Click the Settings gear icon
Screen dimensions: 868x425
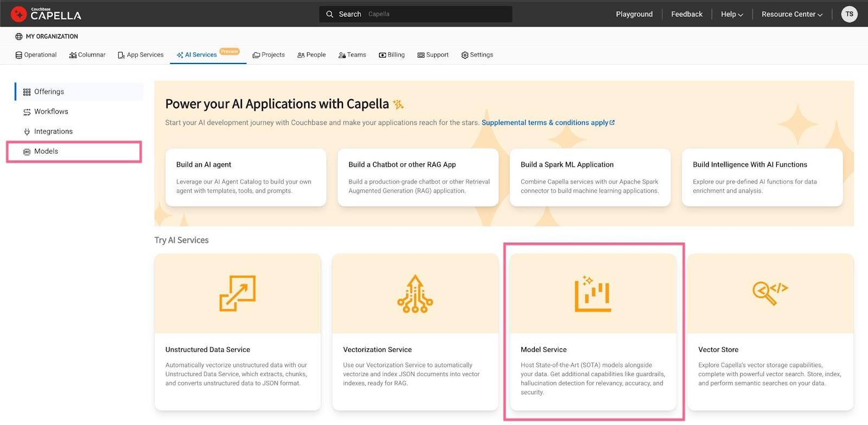coord(465,55)
